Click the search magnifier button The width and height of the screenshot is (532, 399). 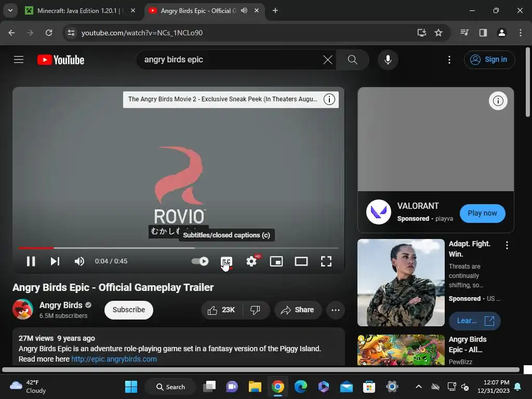pos(353,60)
